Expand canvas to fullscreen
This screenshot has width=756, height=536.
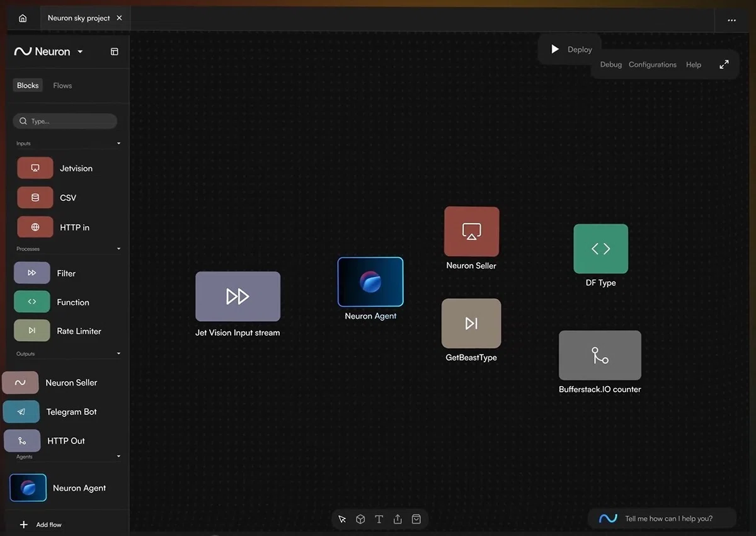[x=724, y=64]
